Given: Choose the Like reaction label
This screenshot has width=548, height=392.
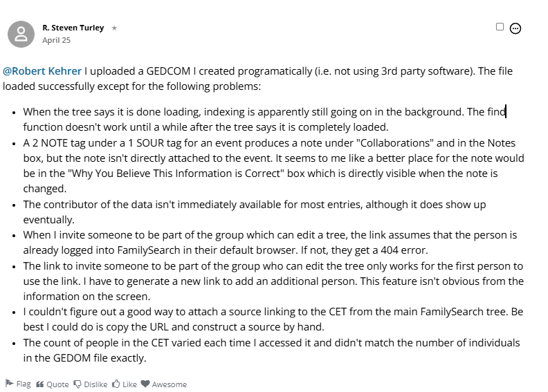Looking at the screenshot, I should (x=129, y=384).
